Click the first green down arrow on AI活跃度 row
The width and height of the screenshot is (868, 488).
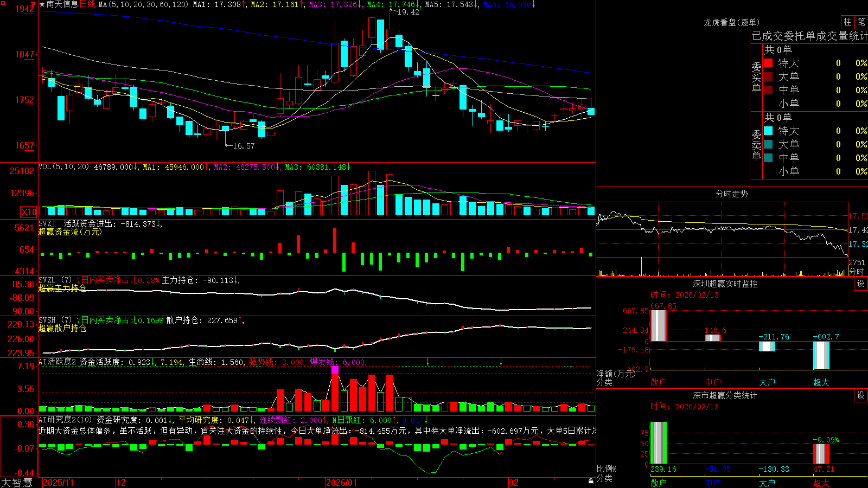pos(428,361)
